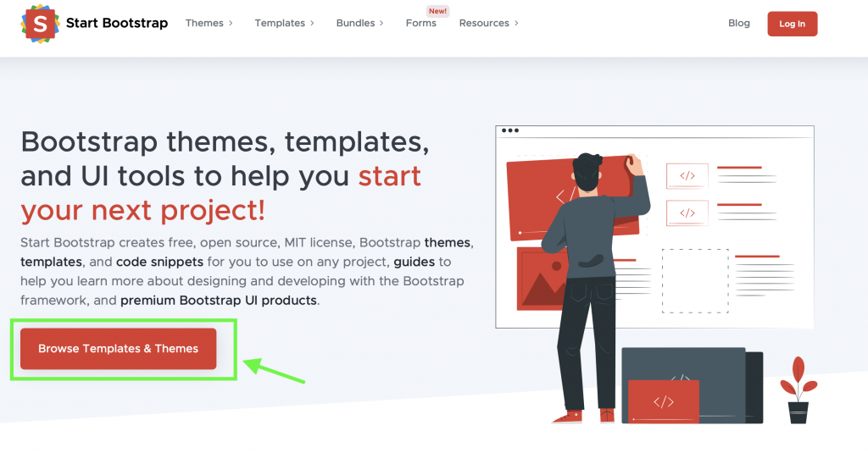This screenshot has width=868, height=453.
Task: Click the hero illustration of man arranging panels
Action: pyautogui.click(x=656, y=275)
